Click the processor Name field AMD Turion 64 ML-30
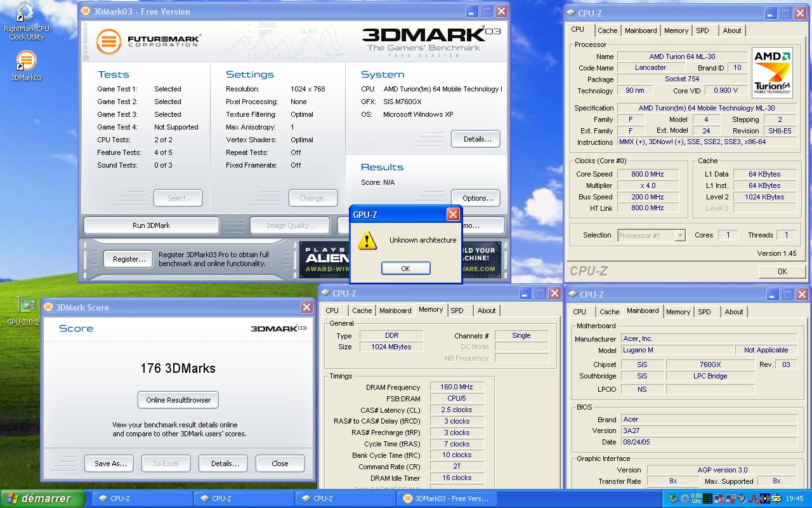The width and height of the screenshot is (812, 508). point(683,57)
